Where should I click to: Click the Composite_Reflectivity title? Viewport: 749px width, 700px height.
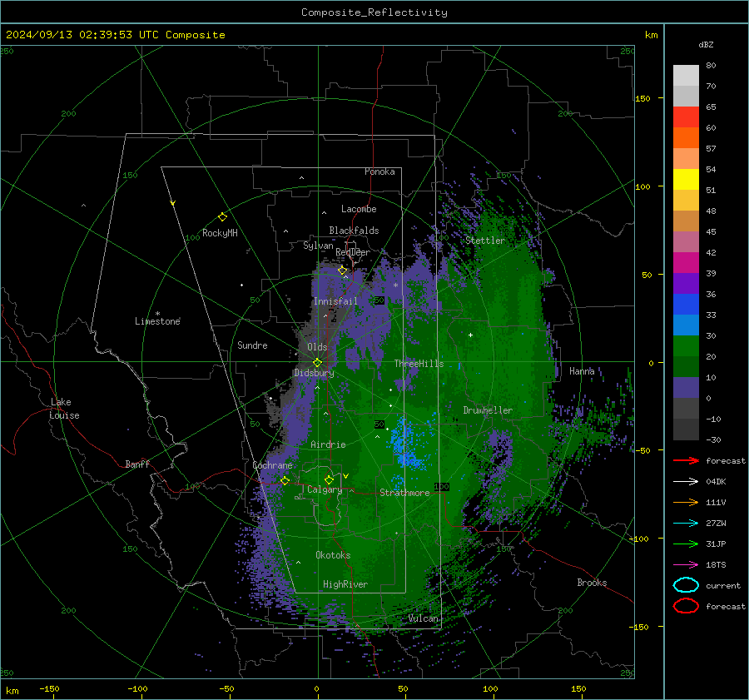pos(374,12)
